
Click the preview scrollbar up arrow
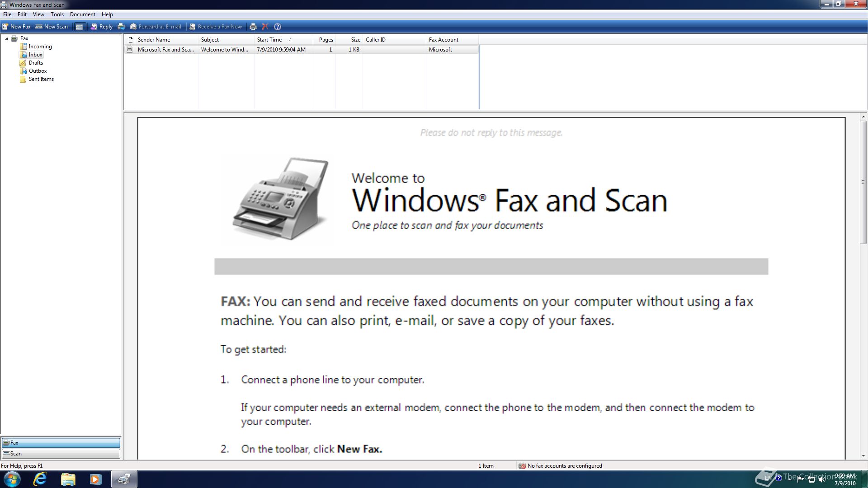click(863, 117)
